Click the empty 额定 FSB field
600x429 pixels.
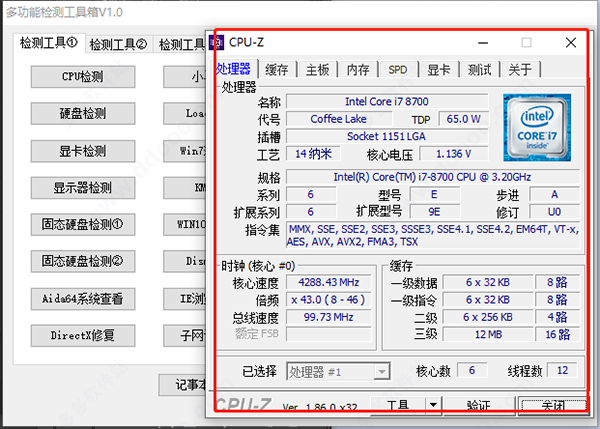click(329, 334)
